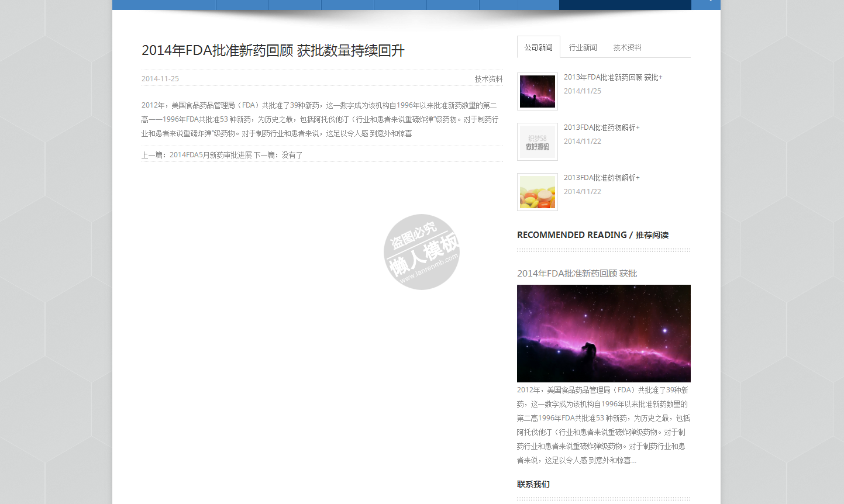View the colorful pills thumbnail

[x=538, y=192]
